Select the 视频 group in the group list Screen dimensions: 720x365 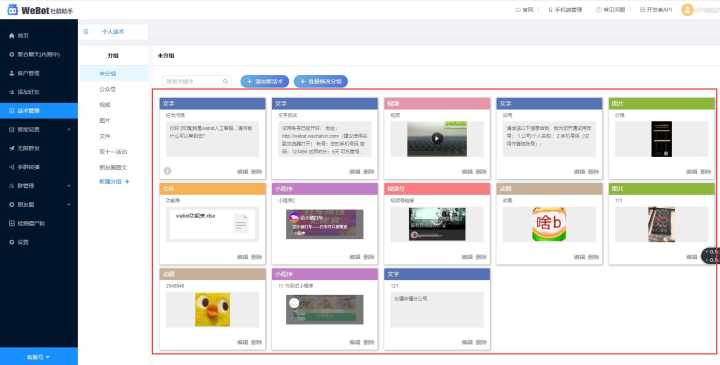pos(105,105)
